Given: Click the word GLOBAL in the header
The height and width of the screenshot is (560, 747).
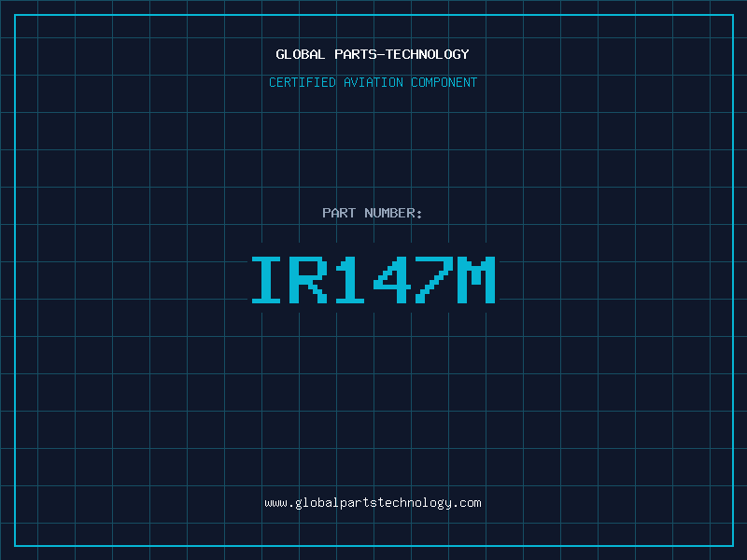Looking at the screenshot, I should point(301,54).
